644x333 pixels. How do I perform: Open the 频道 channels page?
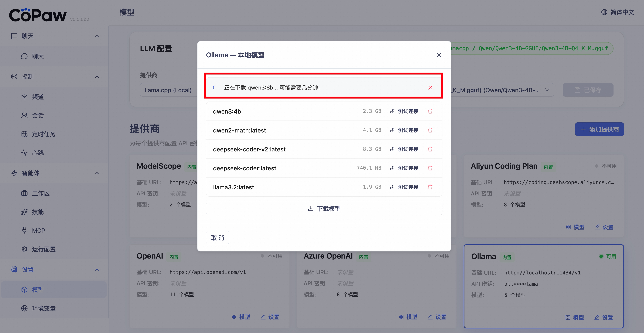tap(38, 97)
